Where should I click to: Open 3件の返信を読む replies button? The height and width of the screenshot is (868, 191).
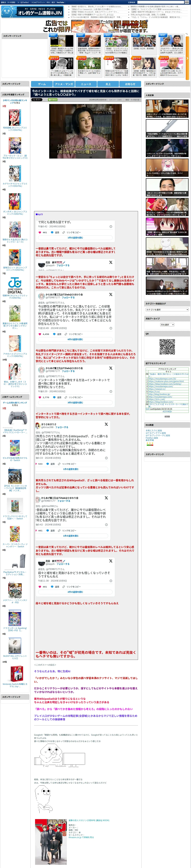pyautogui.click(x=75, y=403)
